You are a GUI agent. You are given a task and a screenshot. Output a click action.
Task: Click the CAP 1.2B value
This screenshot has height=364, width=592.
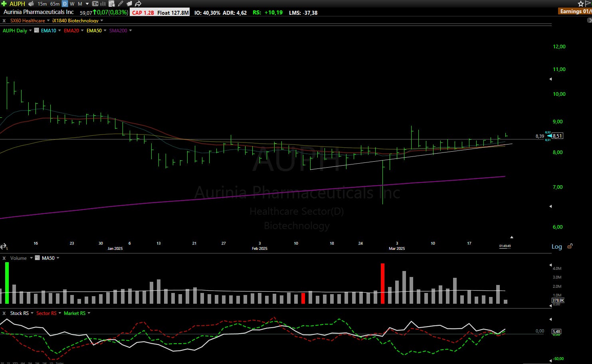(x=143, y=12)
